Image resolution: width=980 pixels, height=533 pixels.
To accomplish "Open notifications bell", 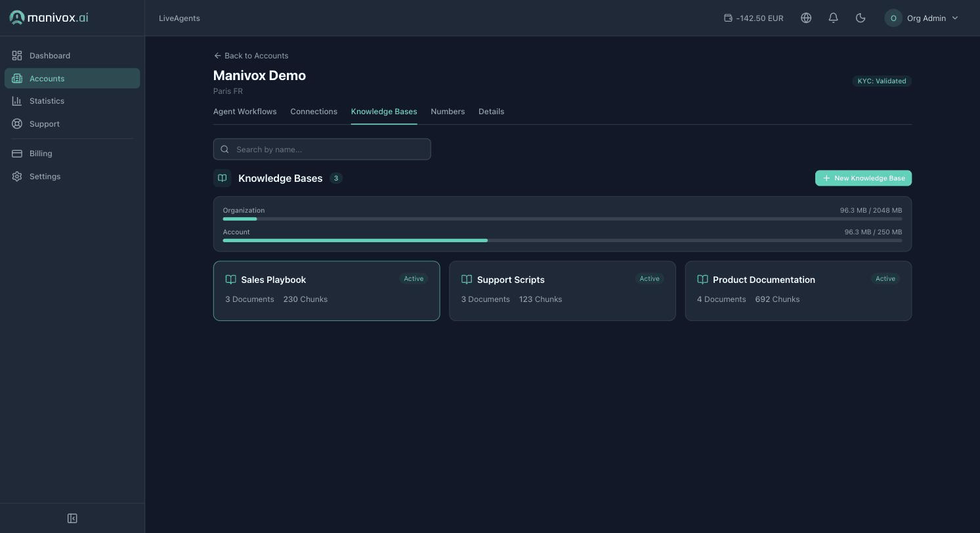I will pyautogui.click(x=833, y=18).
